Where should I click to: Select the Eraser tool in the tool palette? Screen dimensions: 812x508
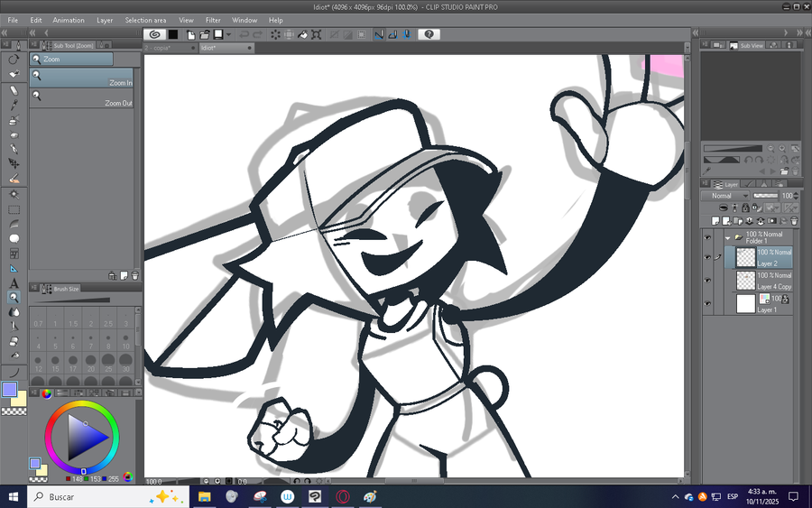pyautogui.click(x=14, y=90)
